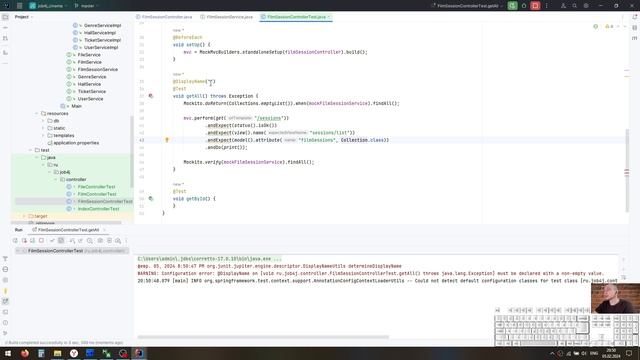Click getAll run gutter icon

pyautogui.click(x=151, y=96)
